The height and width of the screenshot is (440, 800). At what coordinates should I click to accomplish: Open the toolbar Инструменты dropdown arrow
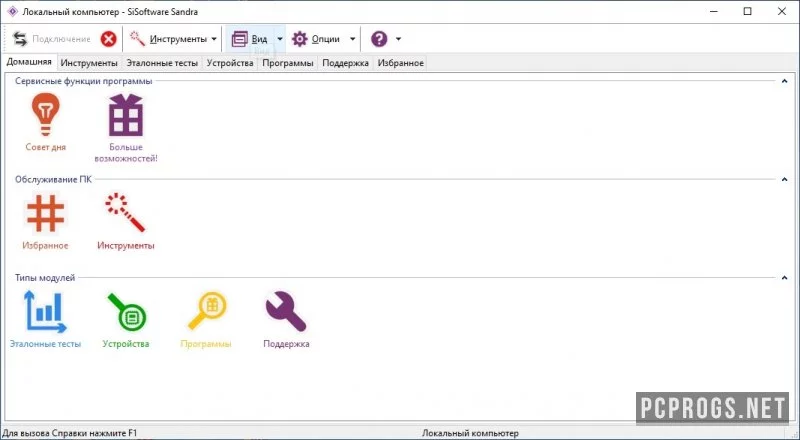[214, 39]
